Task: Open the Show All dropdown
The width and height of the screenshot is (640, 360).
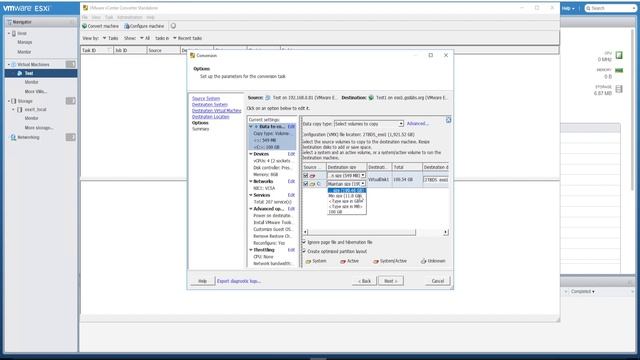Action: [145, 38]
